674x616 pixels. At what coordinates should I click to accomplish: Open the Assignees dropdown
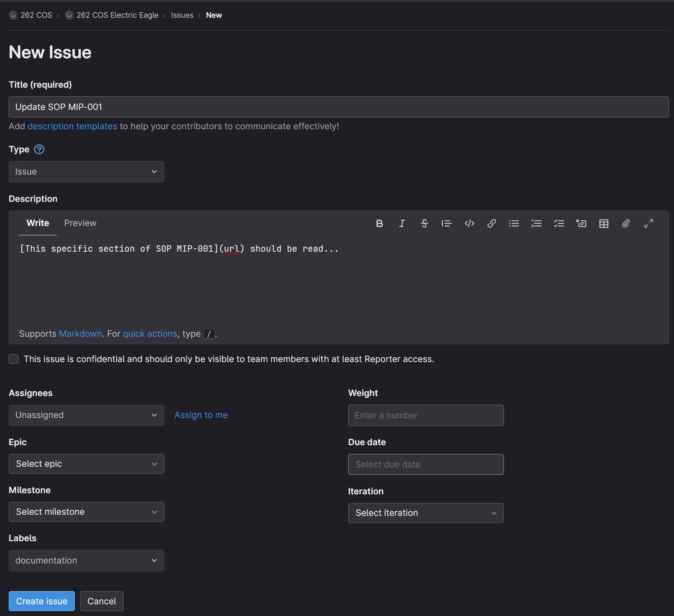[87, 415]
